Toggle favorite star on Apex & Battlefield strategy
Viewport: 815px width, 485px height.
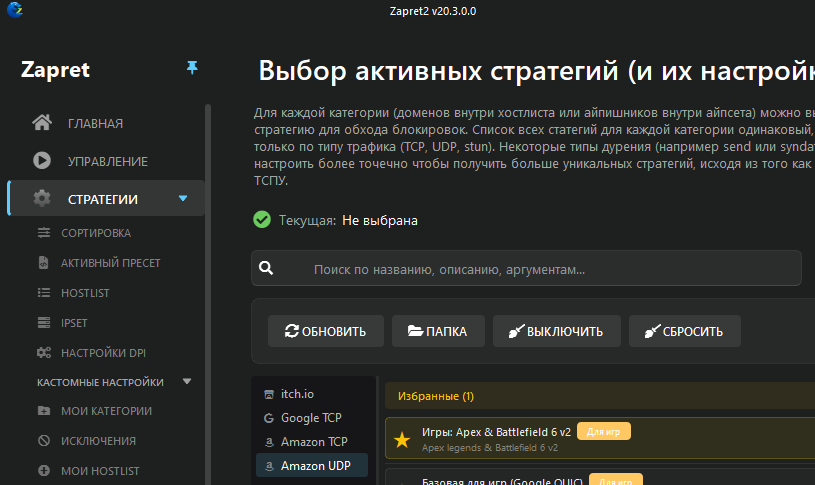coord(402,440)
